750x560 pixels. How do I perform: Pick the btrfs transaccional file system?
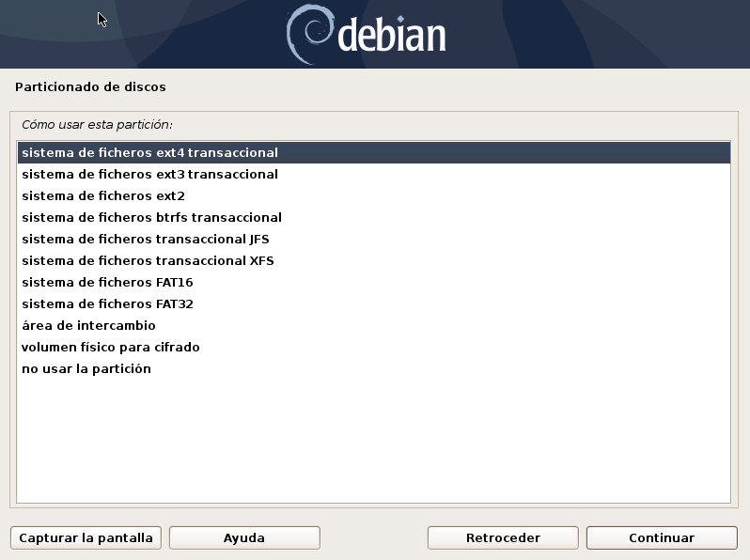tap(151, 217)
